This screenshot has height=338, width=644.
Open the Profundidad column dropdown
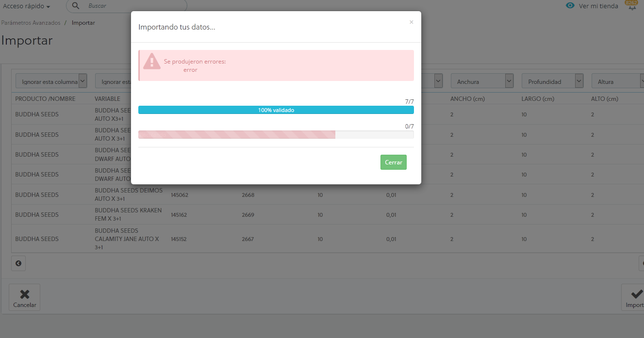(x=553, y=81)
